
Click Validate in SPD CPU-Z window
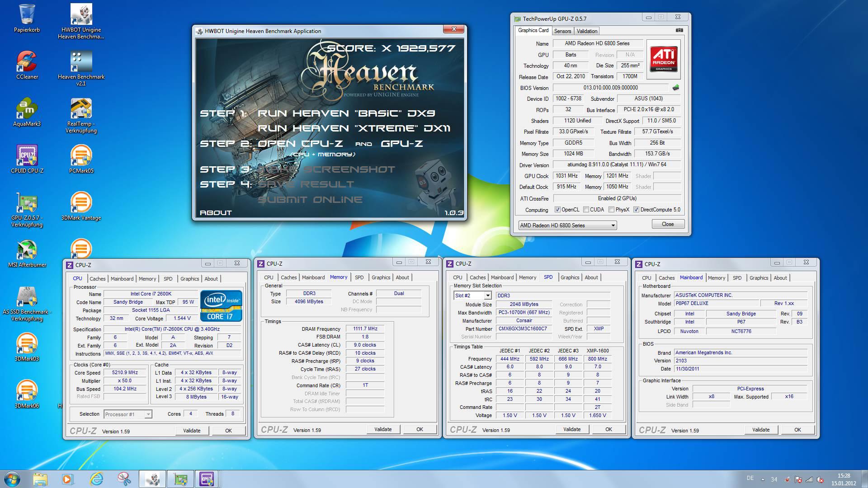[x=572, y=429]
